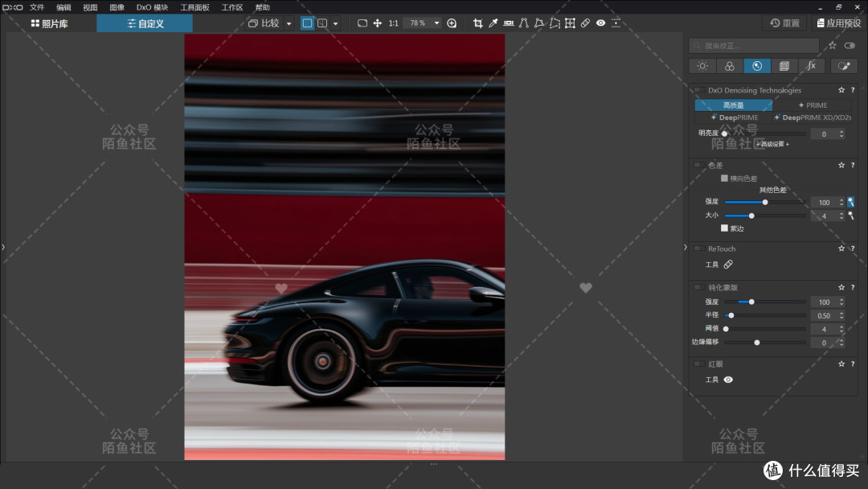Open the 78% zoom level dropdown
868x489 pixels.
(x=436, y=23)
